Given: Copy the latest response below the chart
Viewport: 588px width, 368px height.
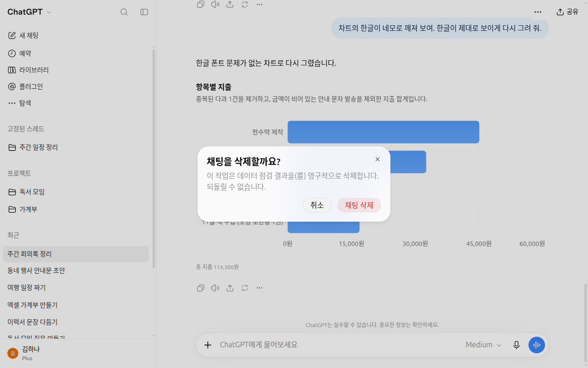Looking at the screenshot, I should [201, 288].
